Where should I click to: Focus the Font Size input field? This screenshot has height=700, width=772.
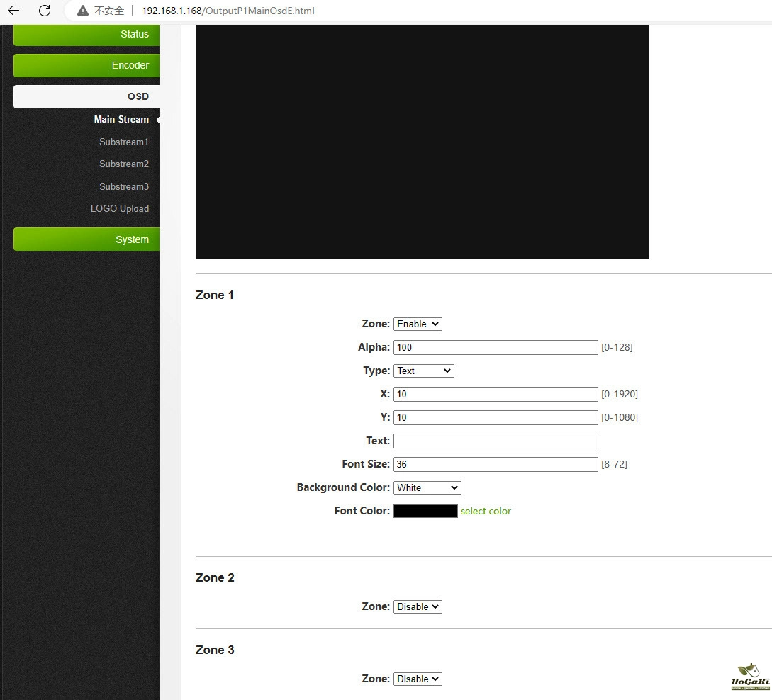pos(496,464)
